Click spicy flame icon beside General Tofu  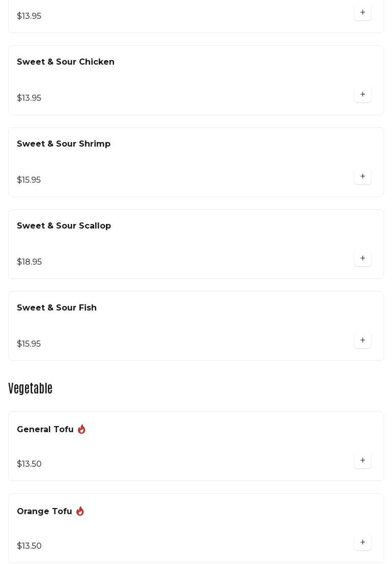point(81,429)
